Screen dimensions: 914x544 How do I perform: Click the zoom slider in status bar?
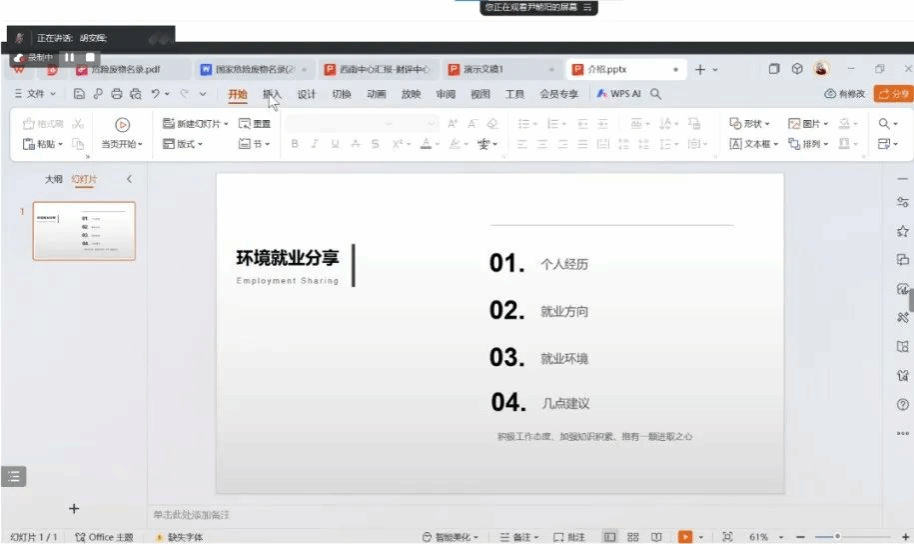click(837, 537)
